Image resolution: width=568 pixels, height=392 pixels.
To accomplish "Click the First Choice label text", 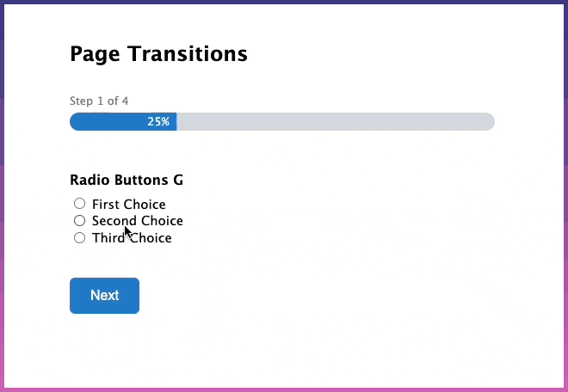I will [128, 205].
